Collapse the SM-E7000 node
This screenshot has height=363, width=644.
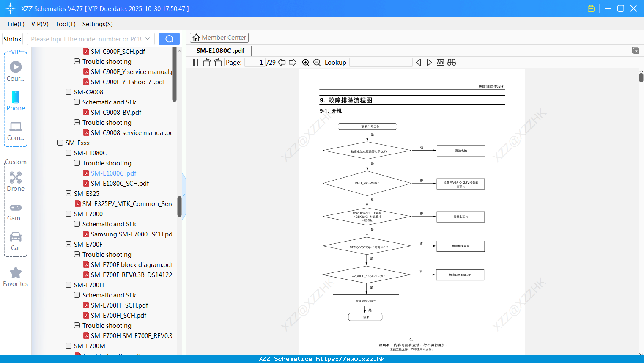tap(69, 214)
